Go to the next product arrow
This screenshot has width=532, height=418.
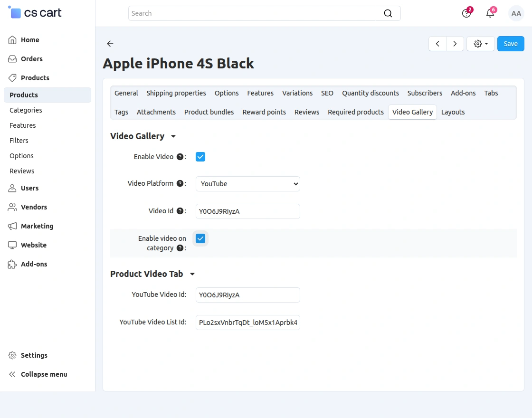[455, 44]
